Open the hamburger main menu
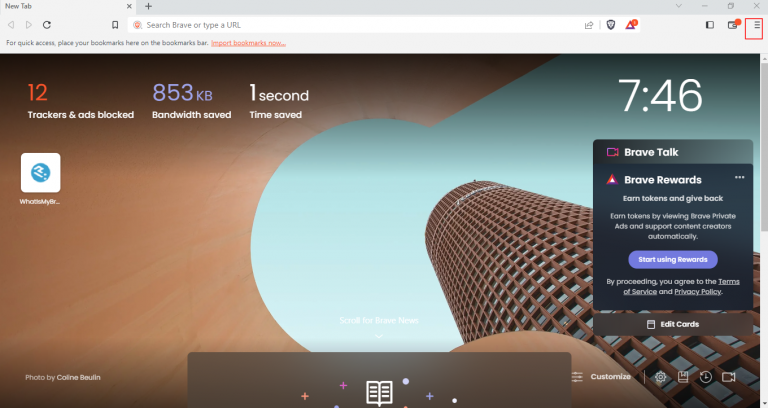The width and height of the screenshot is (768, 408). coord(756,24)
